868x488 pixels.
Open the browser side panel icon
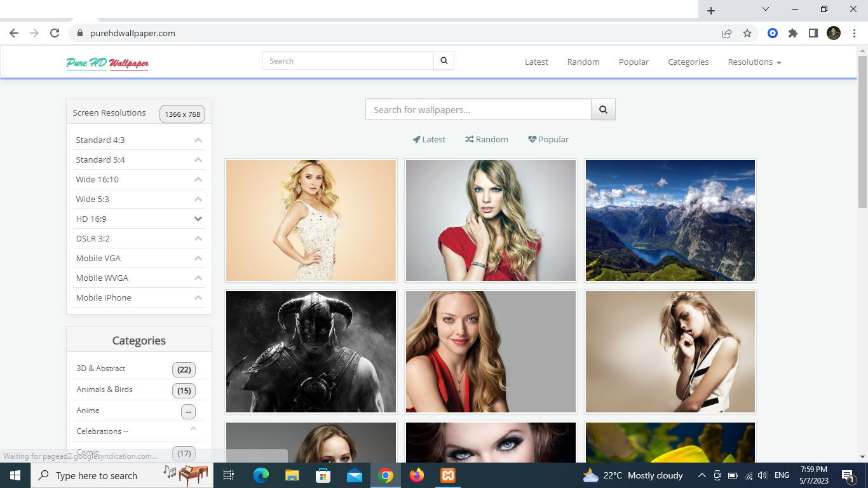click(x=813, y=33)
